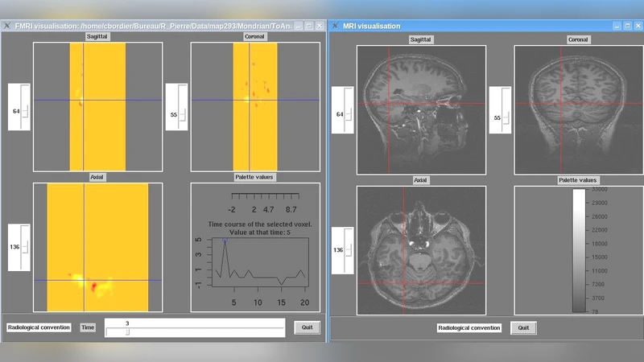
Task: Quit the FMRI visualisation window
Action: pyautogui.click(x=308, y=327)
